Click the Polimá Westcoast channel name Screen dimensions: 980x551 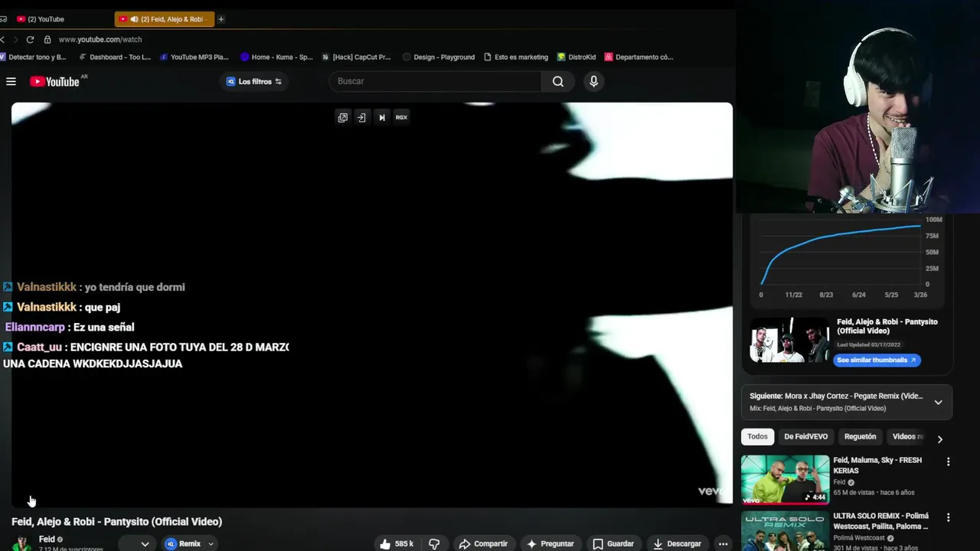(x=860, y=538)
